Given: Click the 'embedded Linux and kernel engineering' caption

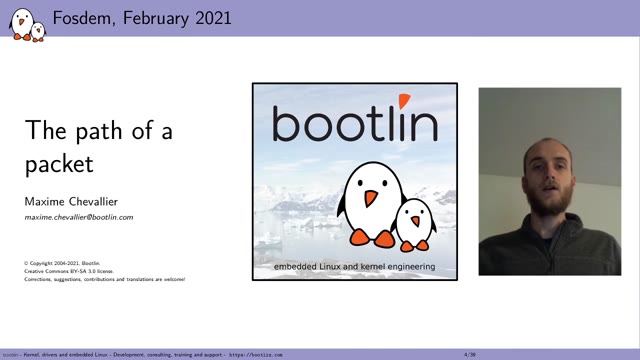Looking at the screenshot, I should click(354, 267).
